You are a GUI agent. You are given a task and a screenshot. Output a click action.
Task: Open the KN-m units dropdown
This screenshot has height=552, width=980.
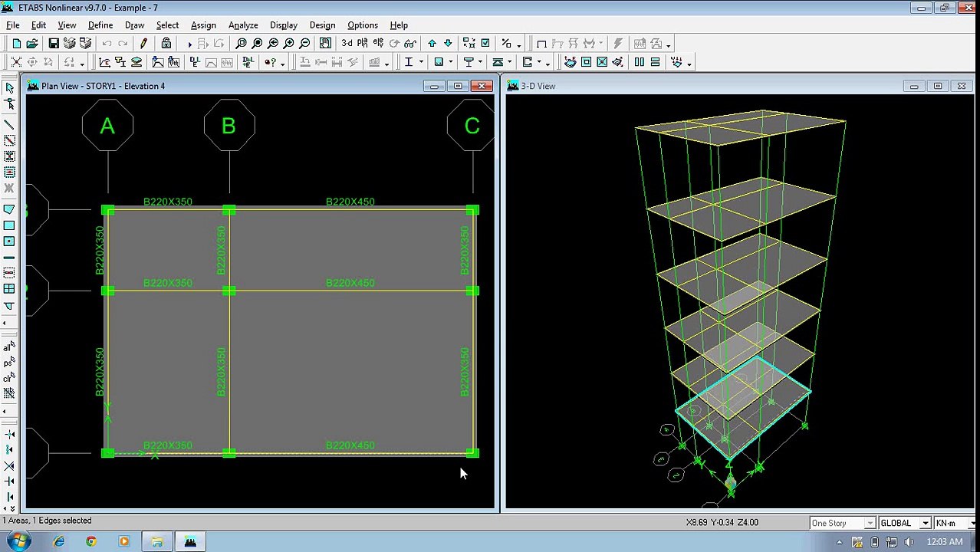(973, 523)
